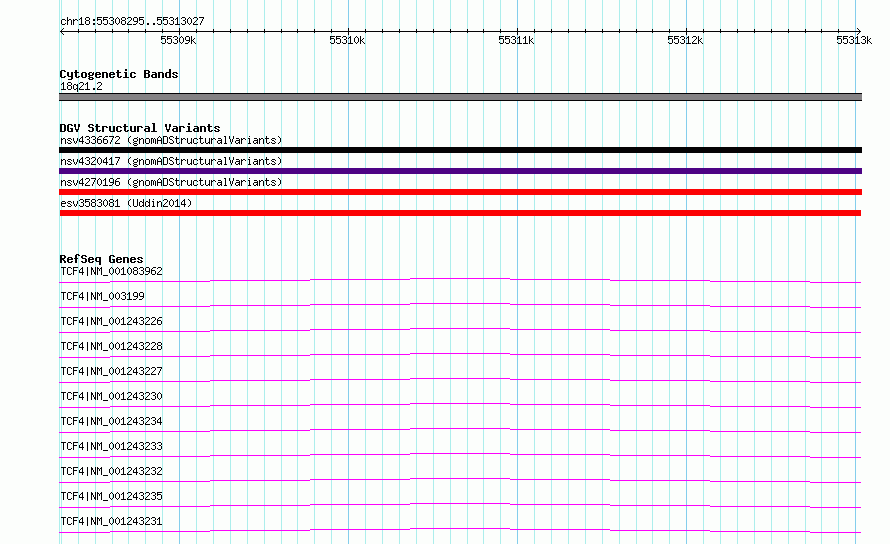Open transcript TCF4|NM_001243232
Viewport: 890px width, 544px height.
click(x=111, y=471)
